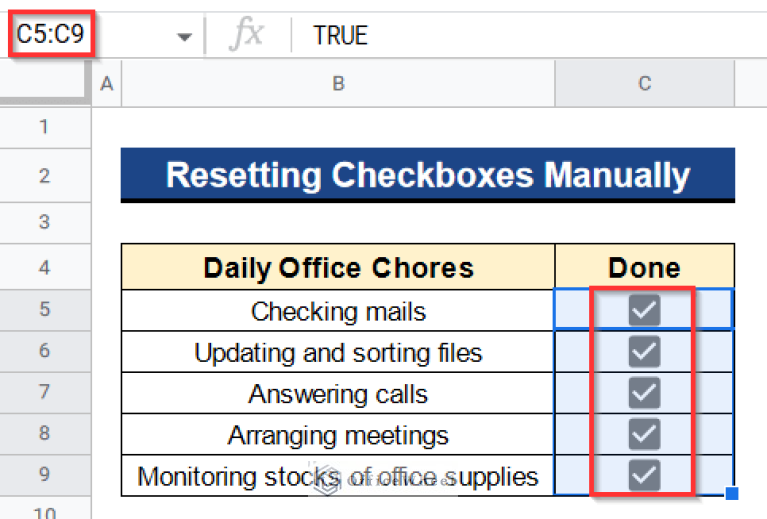Select column B header

click(x=338, y=84)
